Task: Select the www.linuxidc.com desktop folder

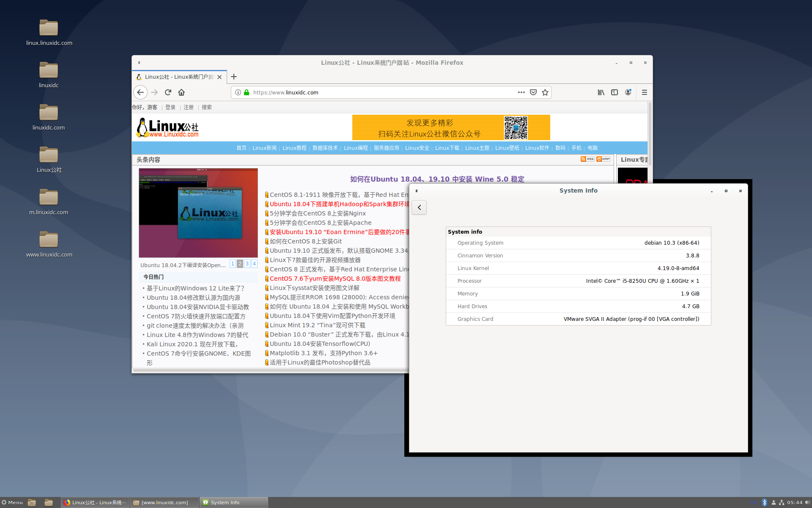Action: pyautogui.click(x=49, y=244)
